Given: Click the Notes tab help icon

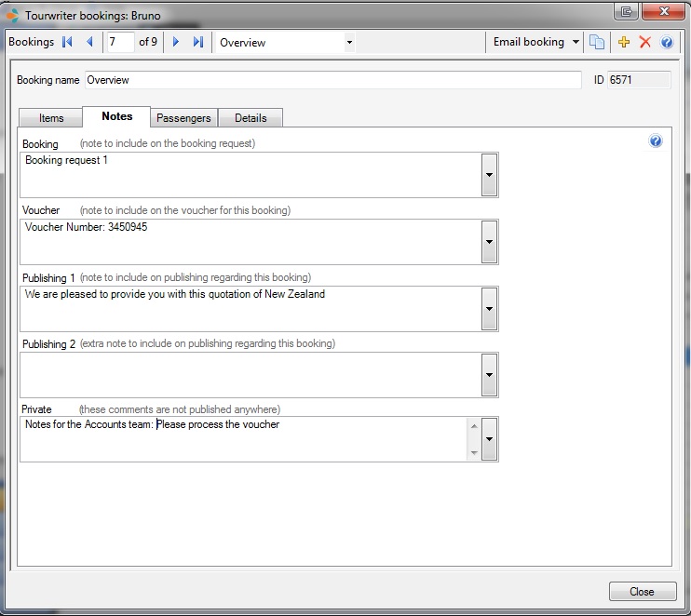Looking at the screenshot, I should (x=656, y=141).
